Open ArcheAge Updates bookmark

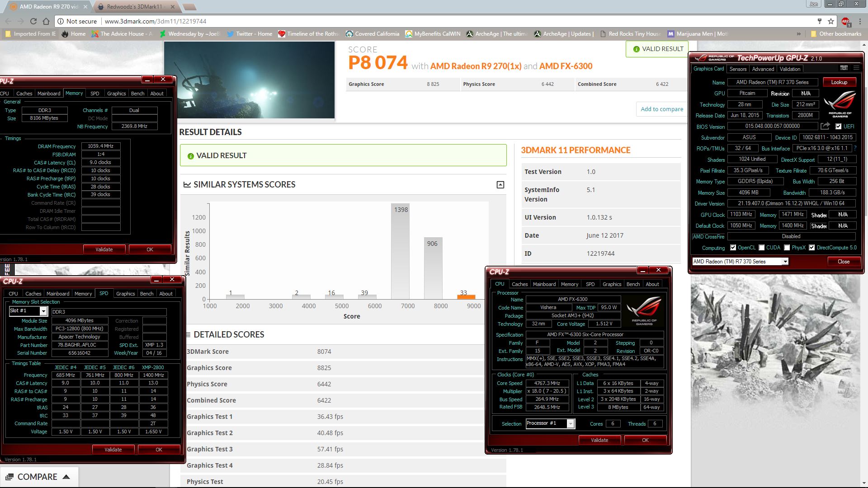coord(564,34)
